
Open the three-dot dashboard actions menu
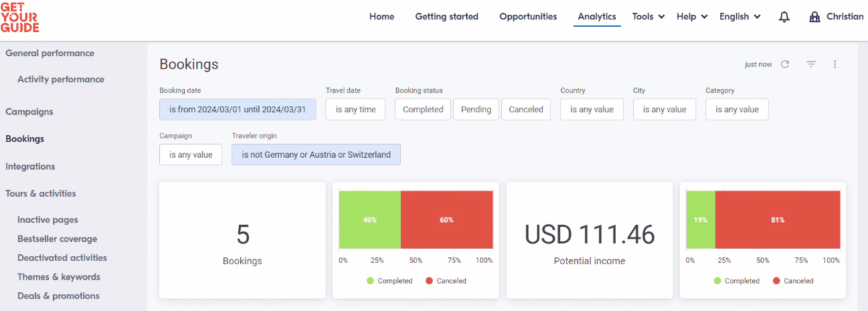tap(835, 64)
